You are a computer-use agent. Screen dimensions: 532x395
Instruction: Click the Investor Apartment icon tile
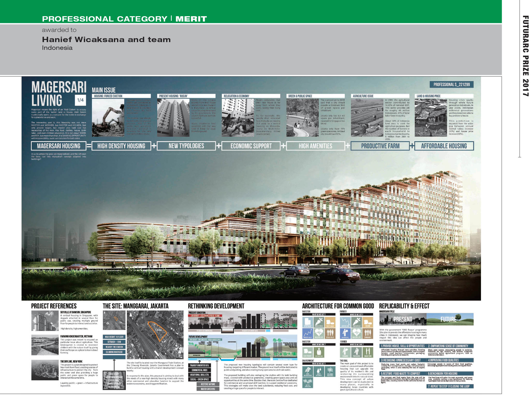pyautogui.click(x=308, y=322)
